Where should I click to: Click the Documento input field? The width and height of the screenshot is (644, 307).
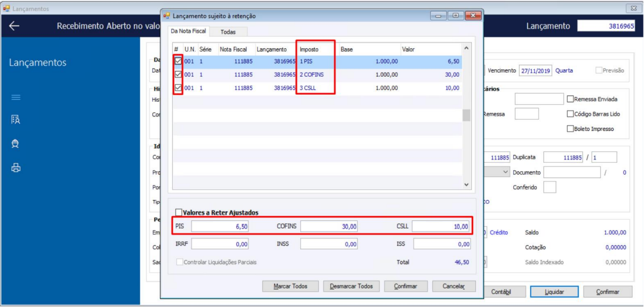click(572, 172)
